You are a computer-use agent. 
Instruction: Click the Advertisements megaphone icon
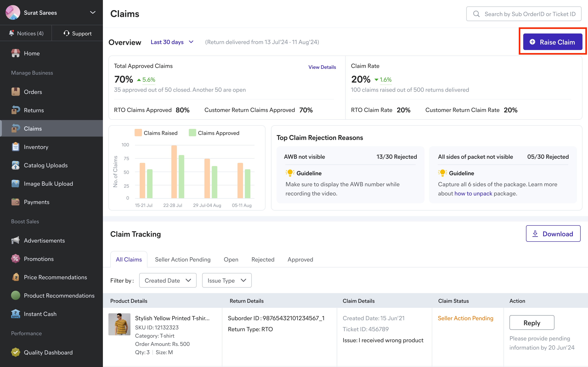pyautogui.click(x=16, y=241)
